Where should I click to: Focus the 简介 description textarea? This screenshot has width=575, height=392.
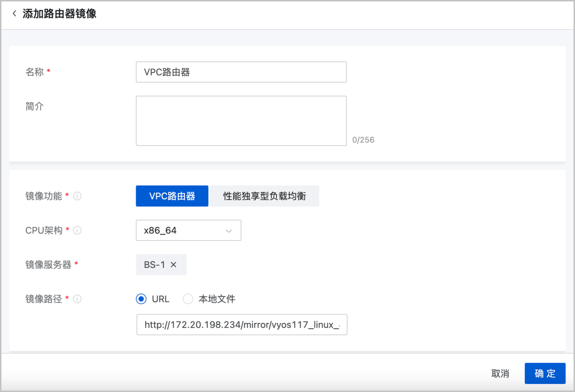point(241,121)
